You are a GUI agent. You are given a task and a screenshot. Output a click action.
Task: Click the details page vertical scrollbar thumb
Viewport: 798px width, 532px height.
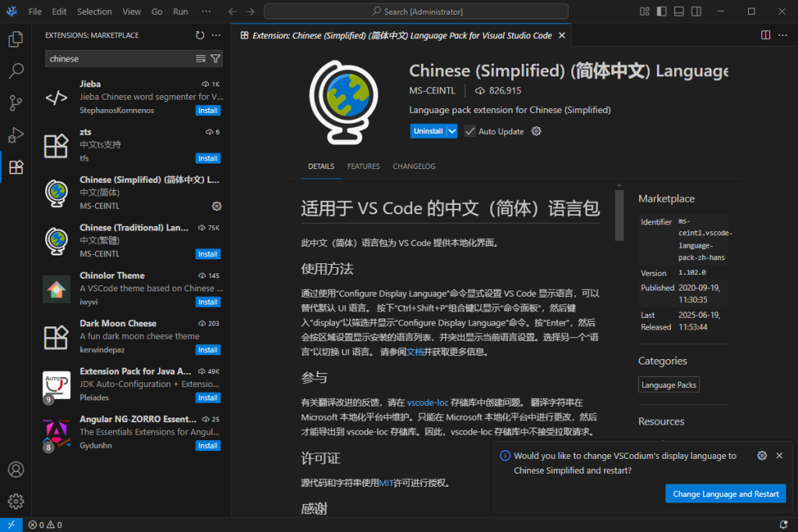tap(620, 215)
